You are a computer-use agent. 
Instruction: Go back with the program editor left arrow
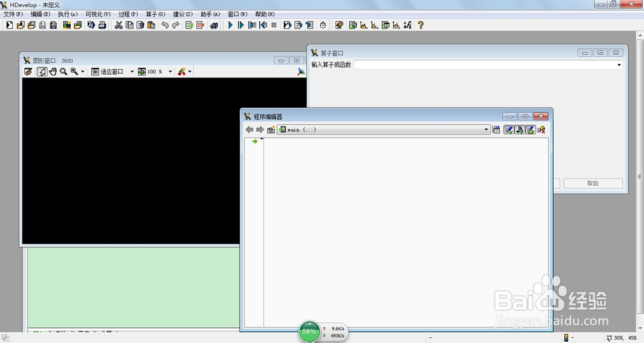click(x=249, y=130)
